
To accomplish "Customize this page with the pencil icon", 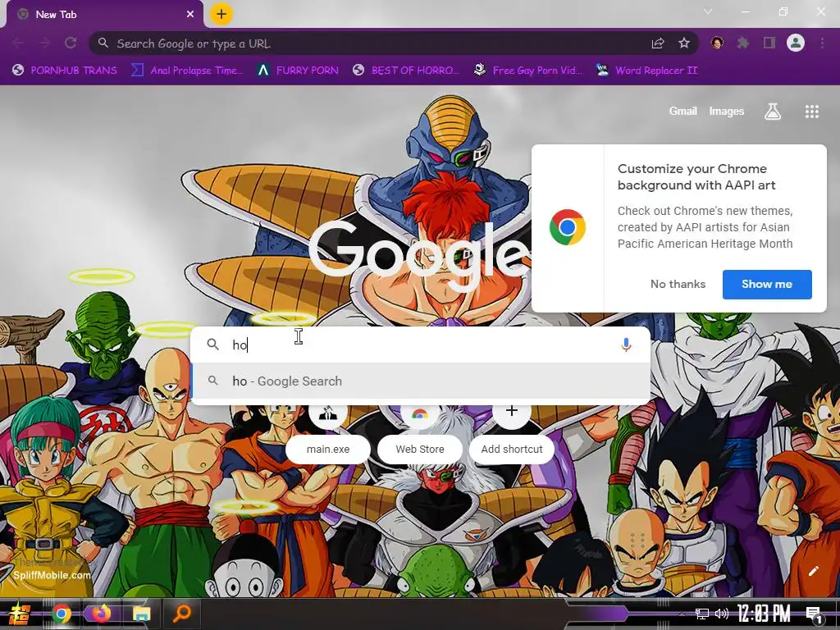I will tap(813, 571).
